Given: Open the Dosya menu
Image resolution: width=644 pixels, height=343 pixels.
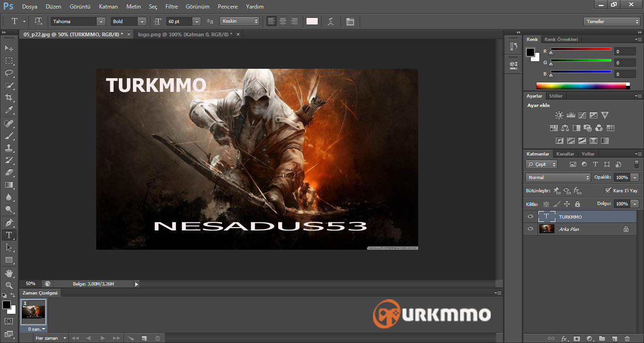Looking at the screenshot, I should 30,7.
